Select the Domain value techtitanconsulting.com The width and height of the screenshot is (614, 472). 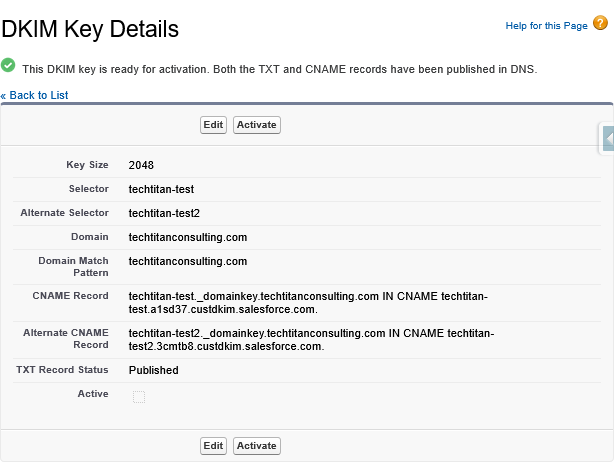pos(188,237)
